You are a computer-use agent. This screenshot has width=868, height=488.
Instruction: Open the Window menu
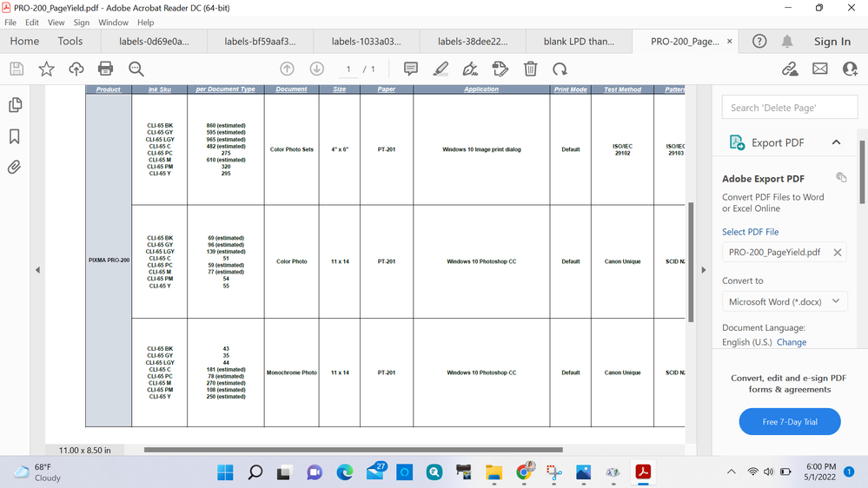114,23
